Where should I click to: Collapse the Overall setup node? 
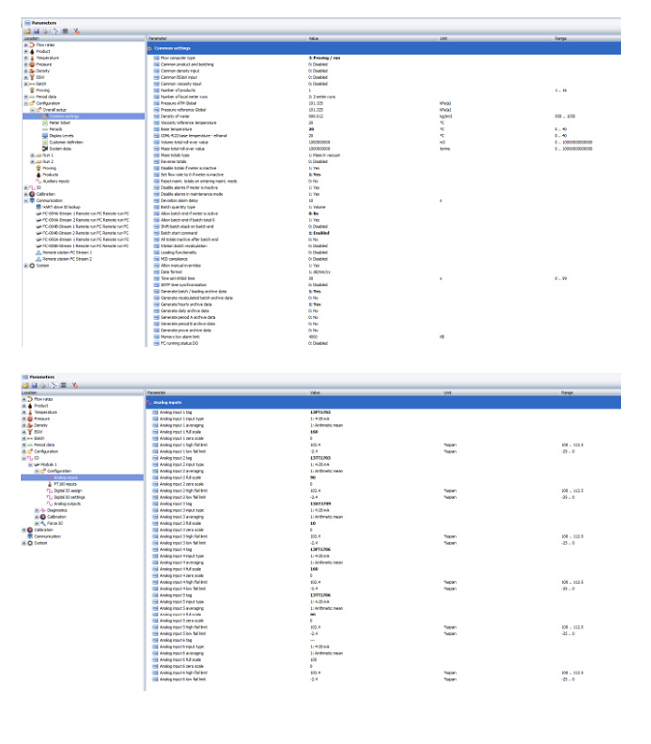click(x=32, y=110)
